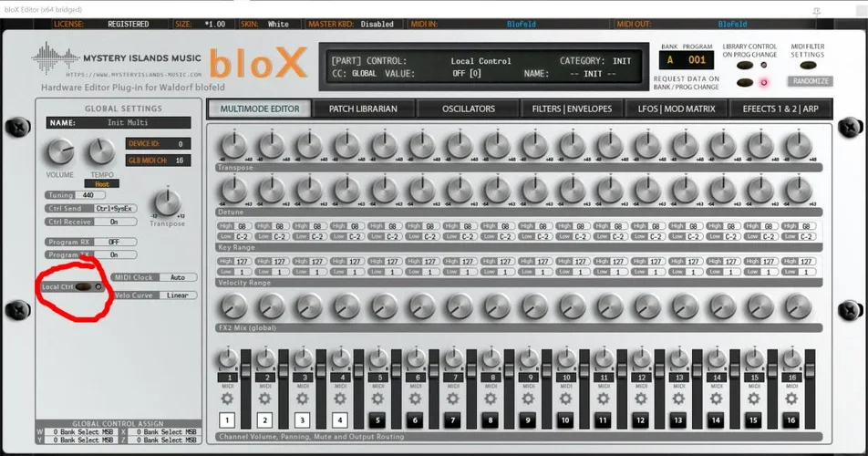Click the global TEMPO knob

(x=101, y=152)
